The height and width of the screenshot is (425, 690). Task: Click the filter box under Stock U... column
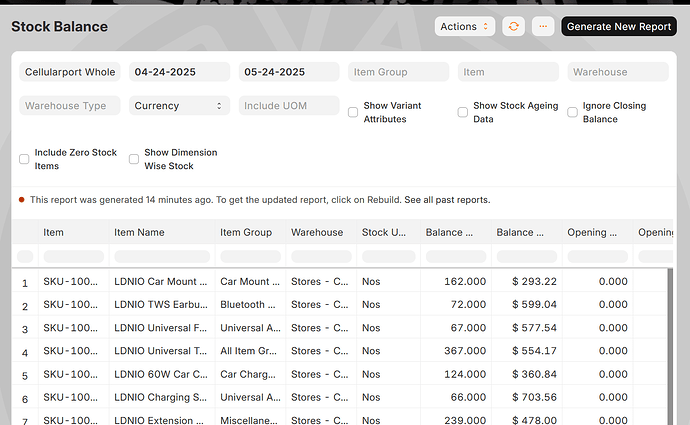pyautogui.click(x=389, y=256)
